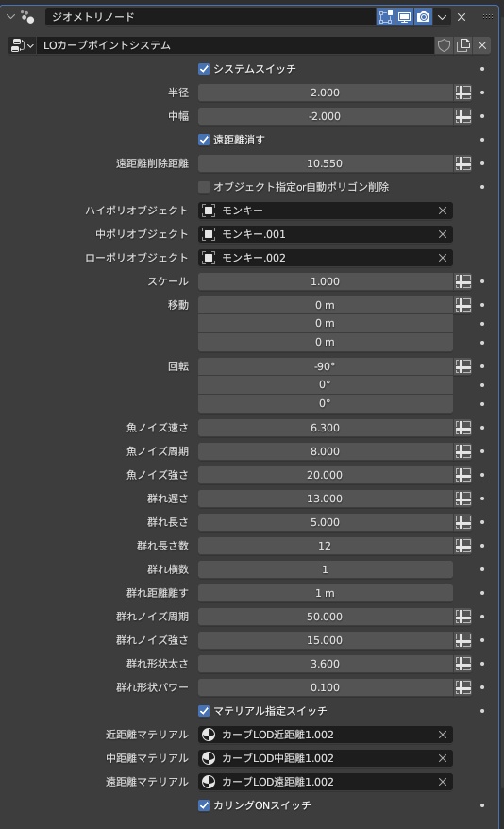Uncheck カリングONスイッチ checkbox
The height and width of the screenshot is (829, 504).
coord(204,805)
